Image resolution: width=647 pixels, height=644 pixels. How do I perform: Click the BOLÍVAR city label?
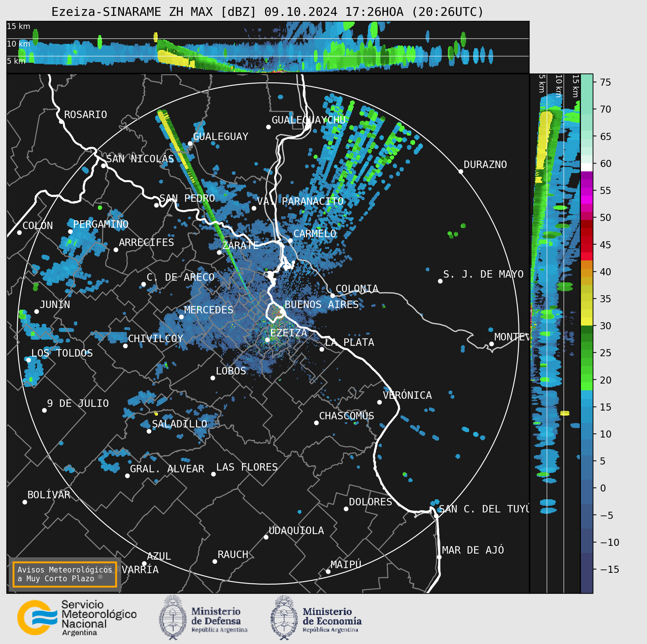point(49,495)
